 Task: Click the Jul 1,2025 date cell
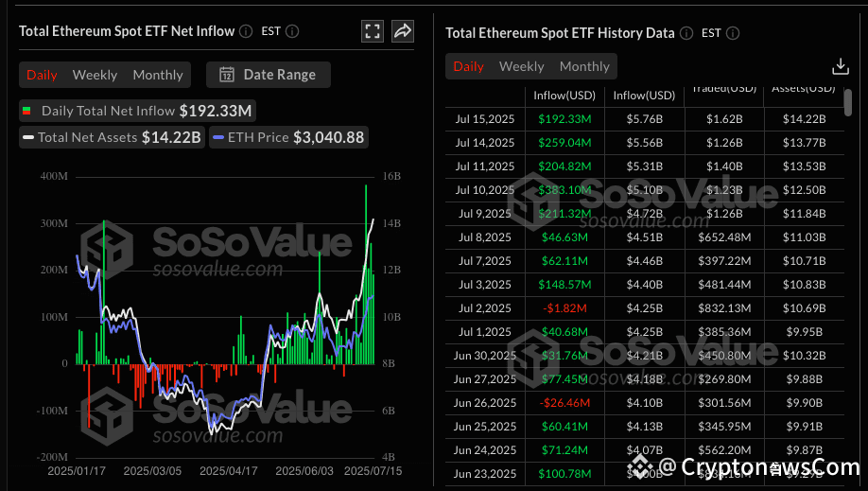point(485,332)
